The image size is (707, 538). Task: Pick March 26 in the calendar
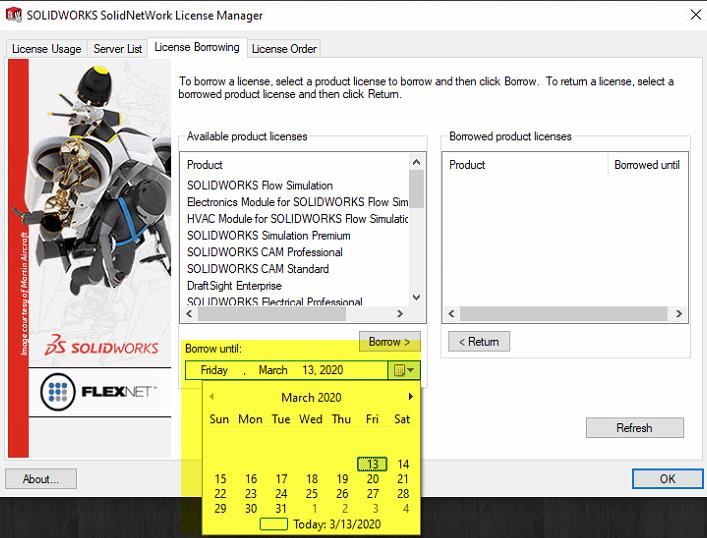(342, 494)
